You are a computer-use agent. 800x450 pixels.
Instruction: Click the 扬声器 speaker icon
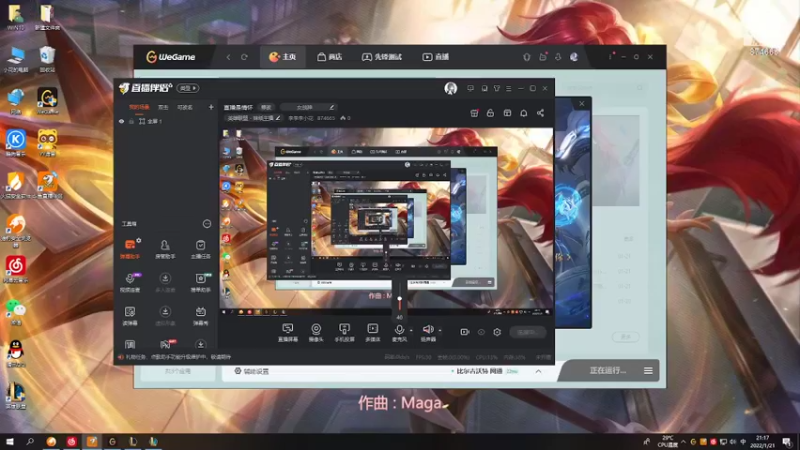[x=428, y=330]
